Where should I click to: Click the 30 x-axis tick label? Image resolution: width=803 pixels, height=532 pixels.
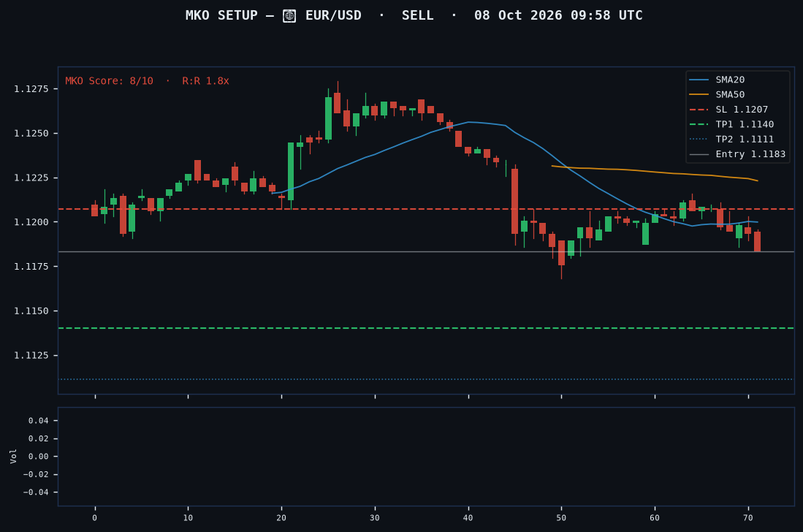click(375, 518)
